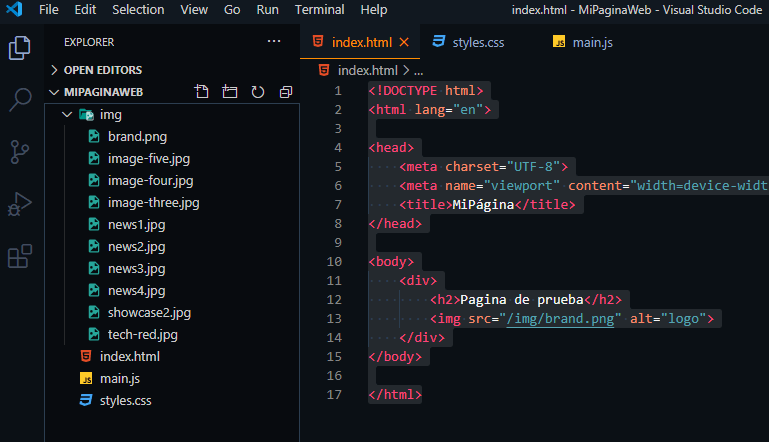Open Source Control view in activity bar
Viewport: 769px width, 442px height.
20,152
